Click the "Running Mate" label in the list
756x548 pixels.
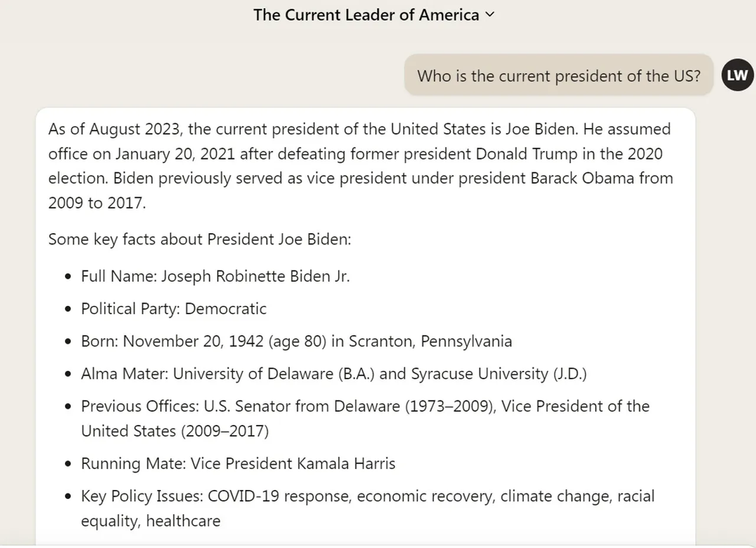[x=133, y=464]
